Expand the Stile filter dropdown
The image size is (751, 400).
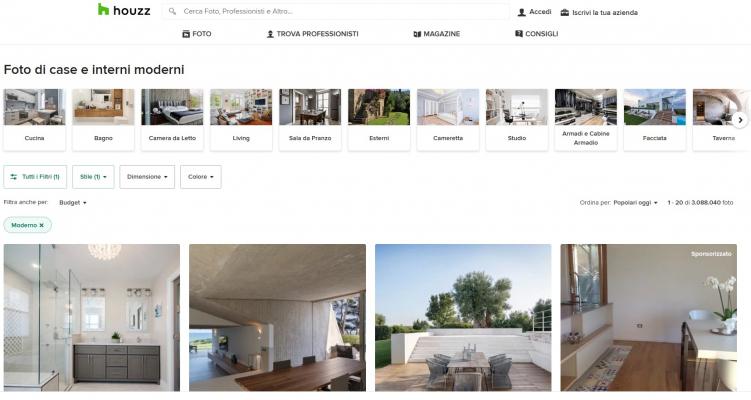(x=93, y=177)
